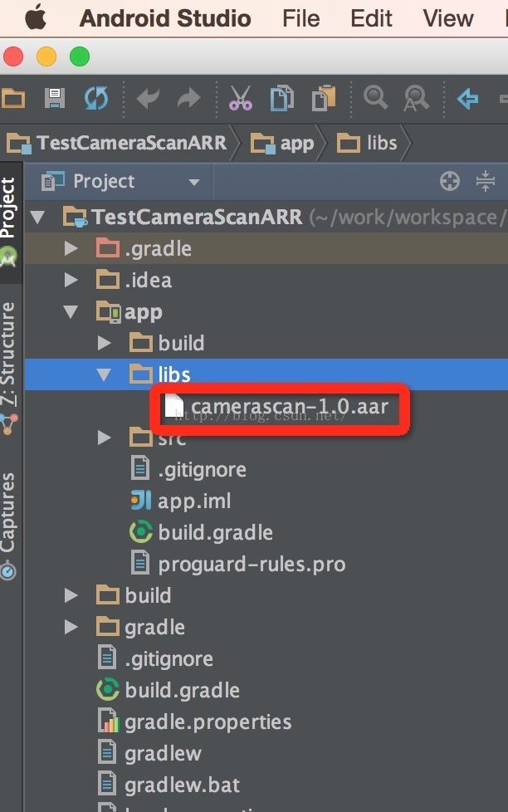Click the Find magnifier icon
This screenshot has height=812, width=508.
pos(375,99)
